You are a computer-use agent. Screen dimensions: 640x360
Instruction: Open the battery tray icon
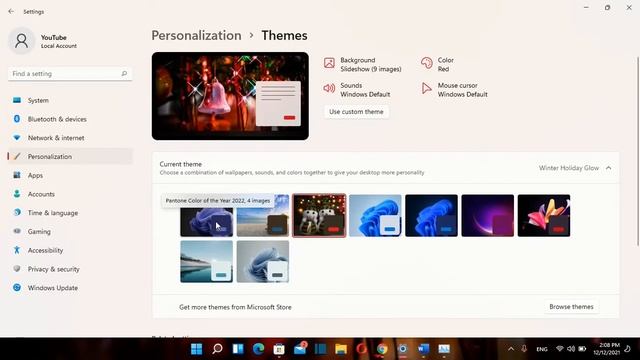tap(582, 349)
